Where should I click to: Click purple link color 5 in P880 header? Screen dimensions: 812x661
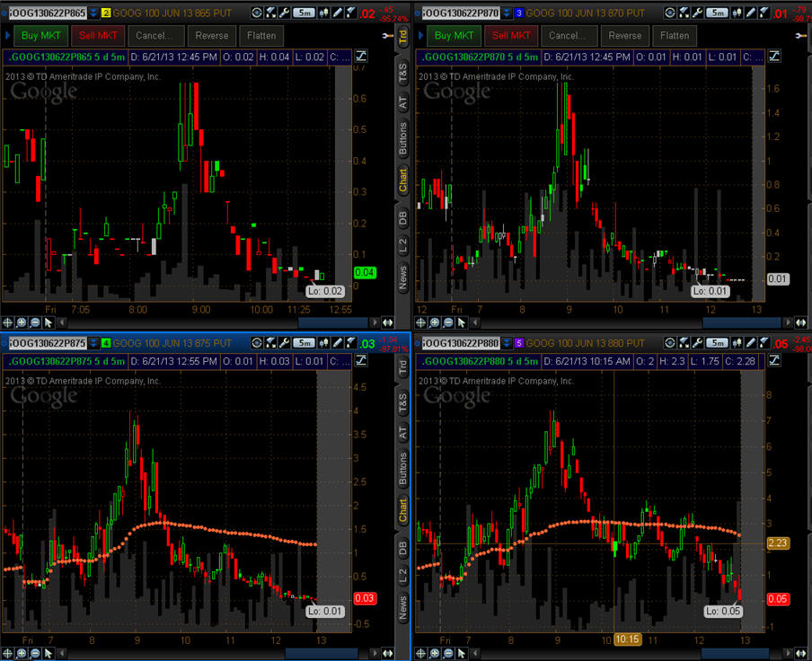pos(519,343)
